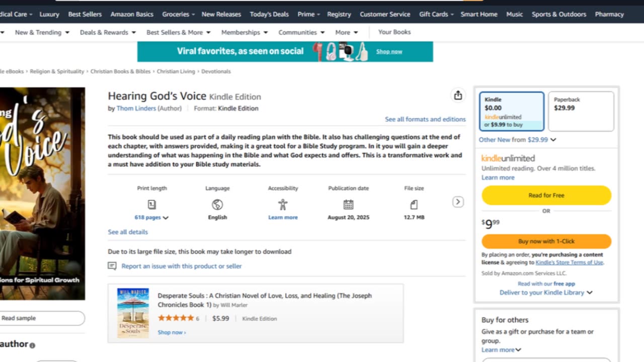Click the publication date calendar icon
Viewport: 644px width, 362px height.
348,205
